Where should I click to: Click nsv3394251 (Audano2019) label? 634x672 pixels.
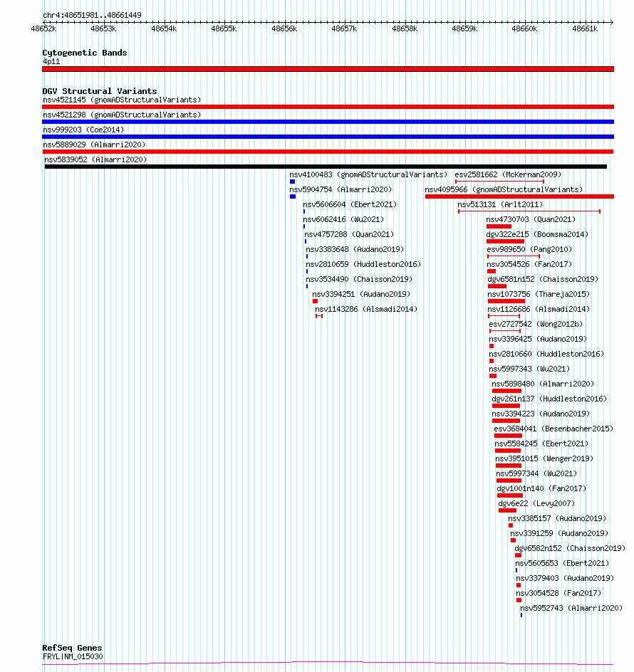[x=361, y=295]
